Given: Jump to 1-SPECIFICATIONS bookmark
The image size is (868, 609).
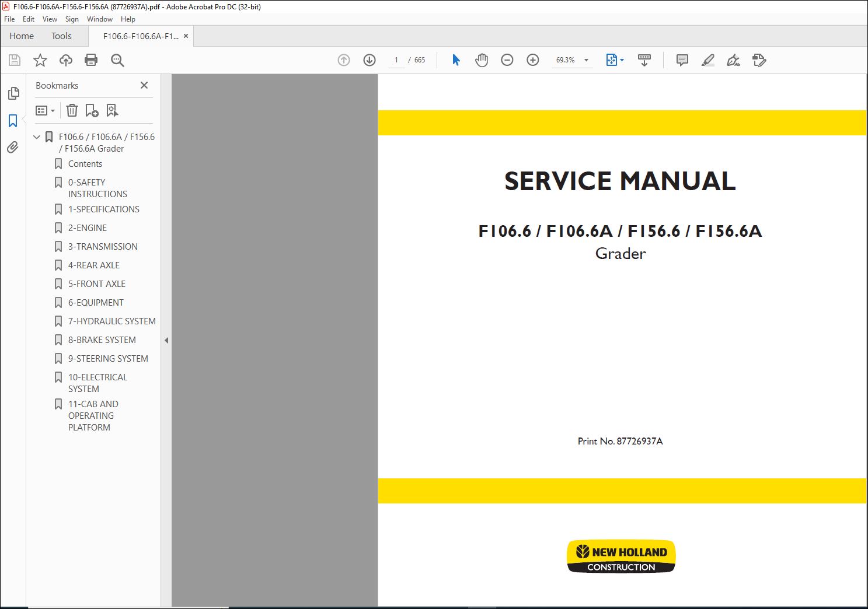Looking at the screenshot, I should point(104,209).
